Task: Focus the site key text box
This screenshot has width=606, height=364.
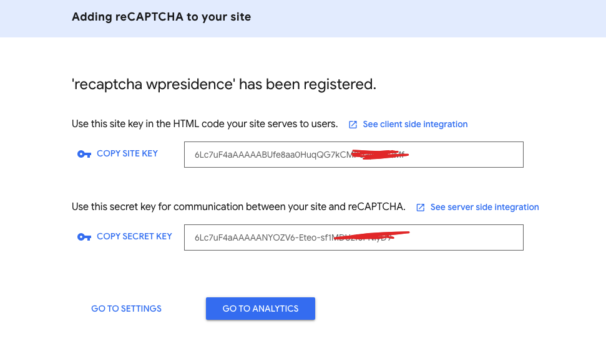Action: [354, 155]
